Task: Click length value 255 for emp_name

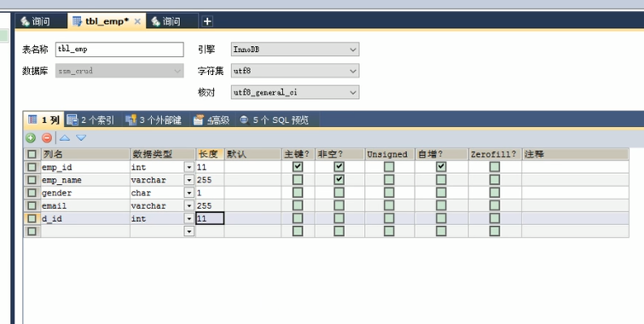Action: coord(210,180)
